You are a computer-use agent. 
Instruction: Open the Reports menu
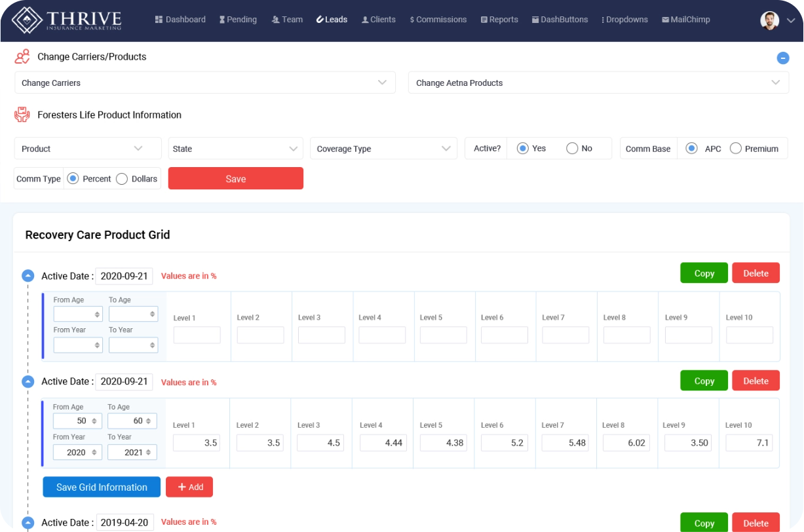tap(499, 20)
